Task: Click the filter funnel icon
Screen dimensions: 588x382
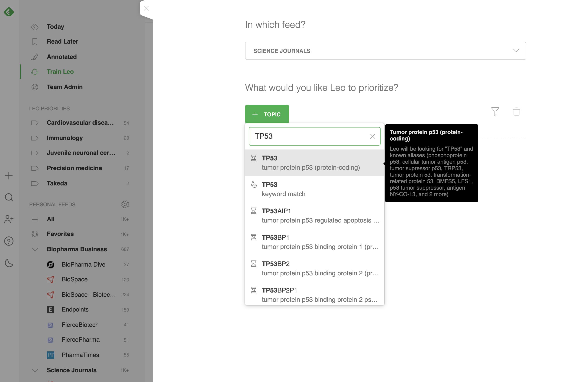Action: point(495,112)
